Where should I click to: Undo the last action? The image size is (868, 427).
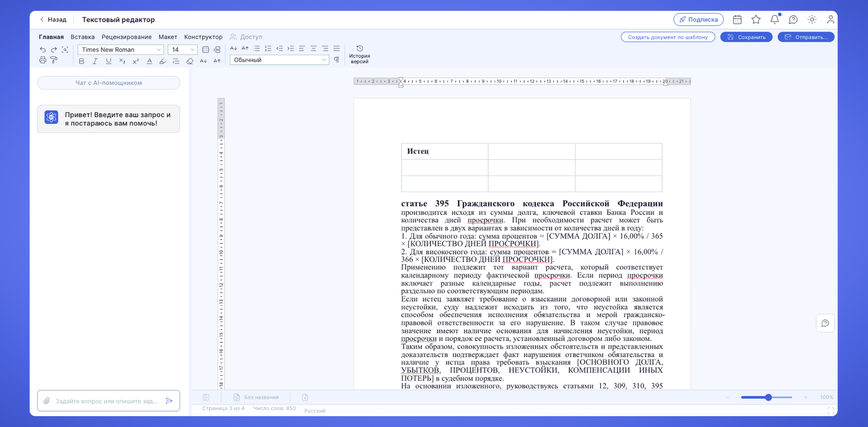coord(42,49)
